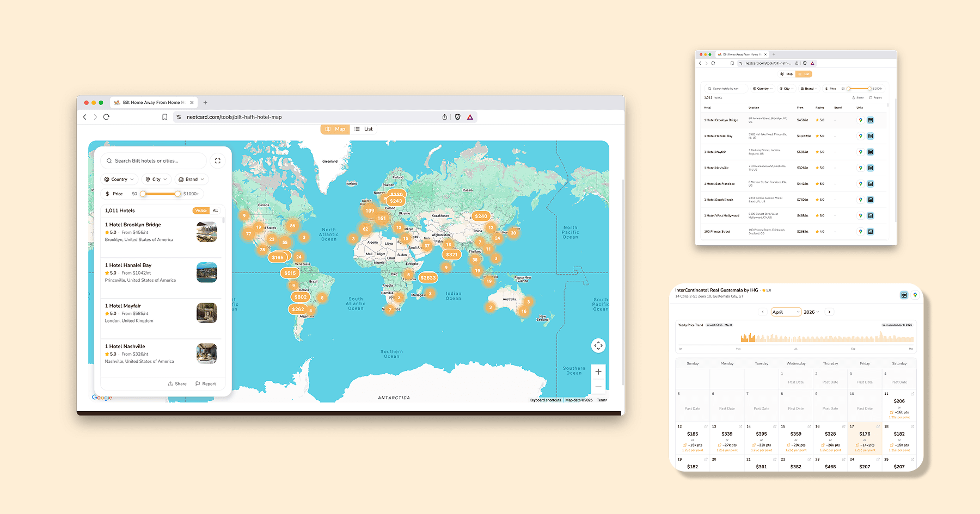Click the share icon in the map window address bar
980x514 pixels.
click(x=445, y=117)
